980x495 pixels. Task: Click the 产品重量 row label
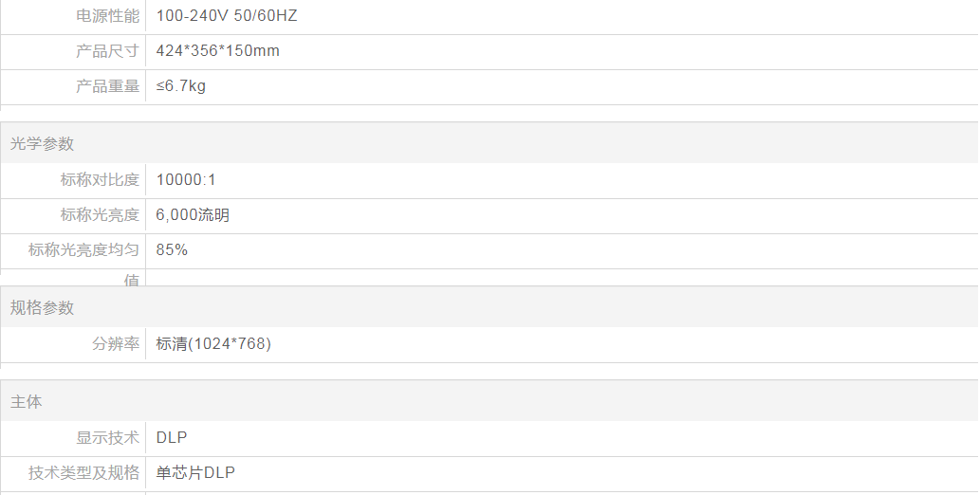(x=107, y=86)
